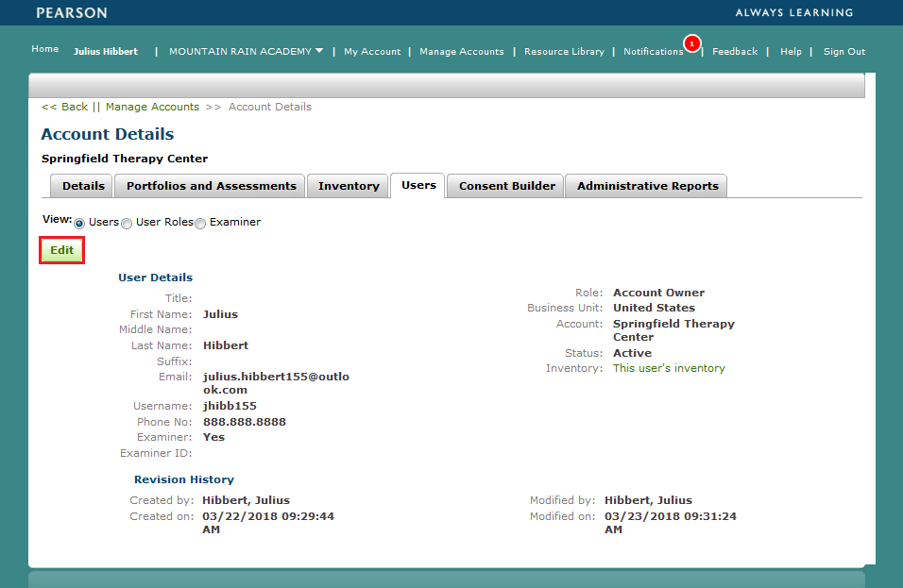The height and width of the screenshot is (588, 903).
Task: Sign Out of the account
Action: (x=843, y=52)
